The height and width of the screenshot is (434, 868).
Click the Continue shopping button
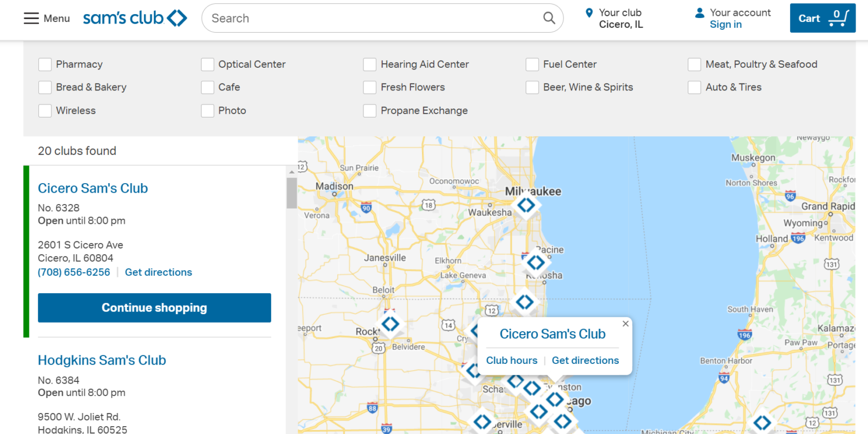[154, 307]
